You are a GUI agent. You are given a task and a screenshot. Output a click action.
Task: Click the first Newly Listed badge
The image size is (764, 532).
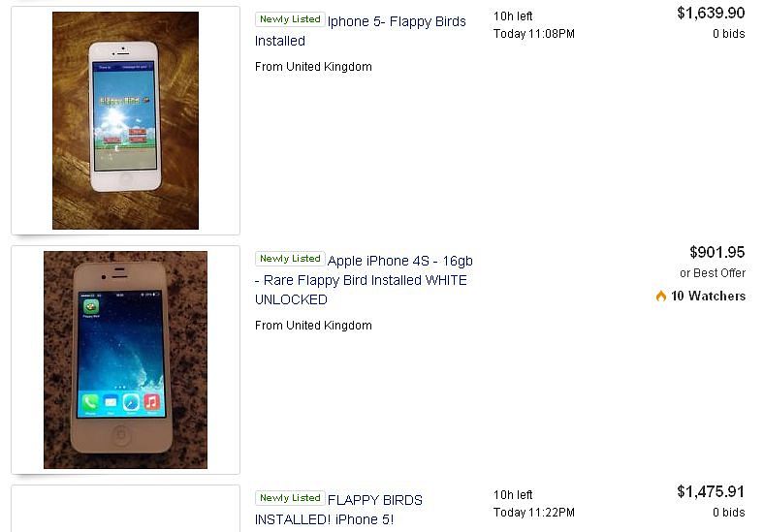(290, 19)
